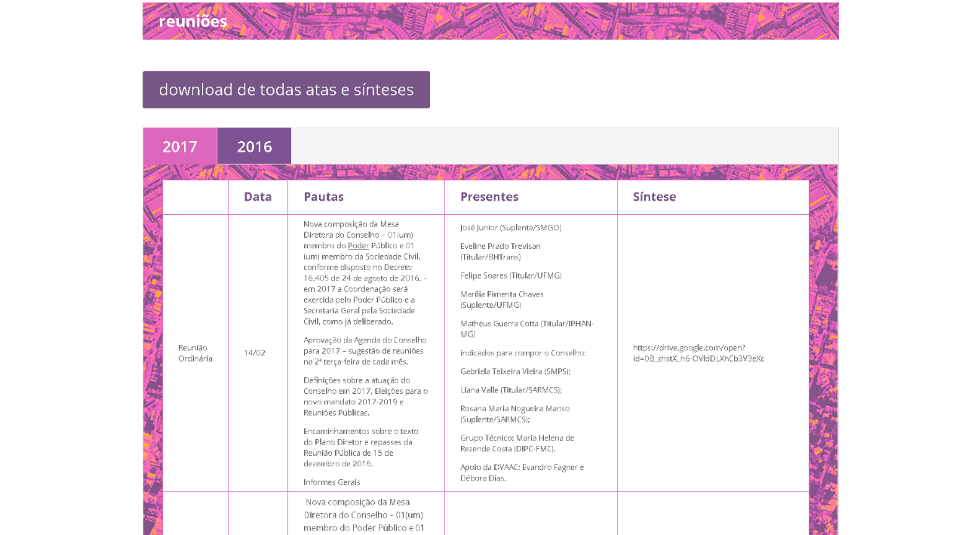The width and height of the screenshot is (980, 535).
Task: Open the 2017 meetings tab
Action: coord(180,146)
